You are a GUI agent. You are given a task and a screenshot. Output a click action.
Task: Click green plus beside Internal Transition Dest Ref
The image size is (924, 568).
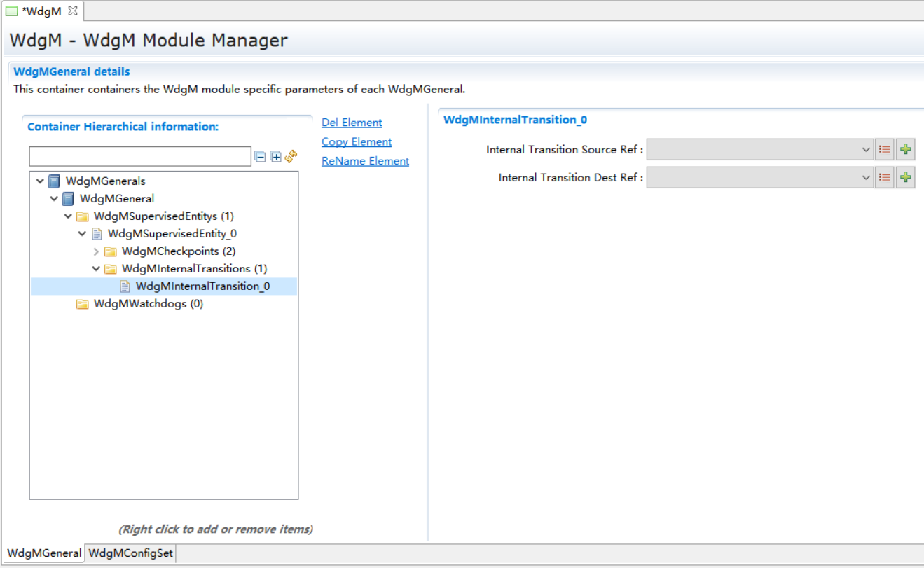click(x=906, y=178)
